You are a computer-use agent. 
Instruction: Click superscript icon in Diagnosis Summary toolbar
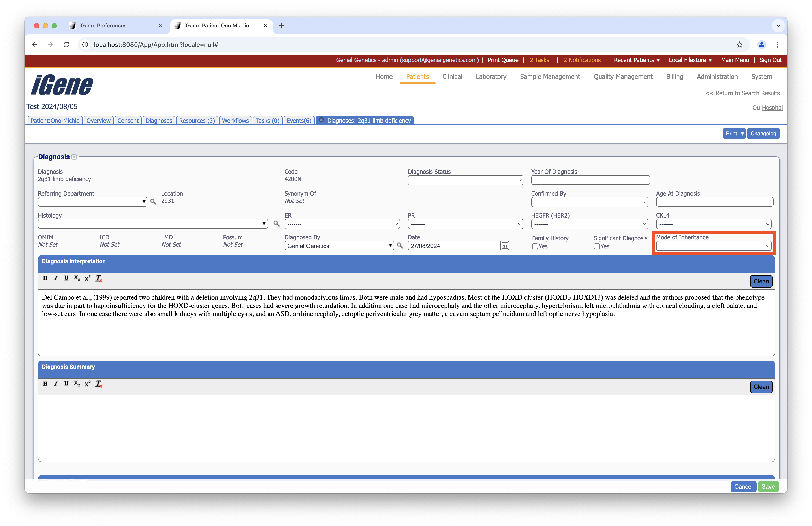[x=88, y=384]
